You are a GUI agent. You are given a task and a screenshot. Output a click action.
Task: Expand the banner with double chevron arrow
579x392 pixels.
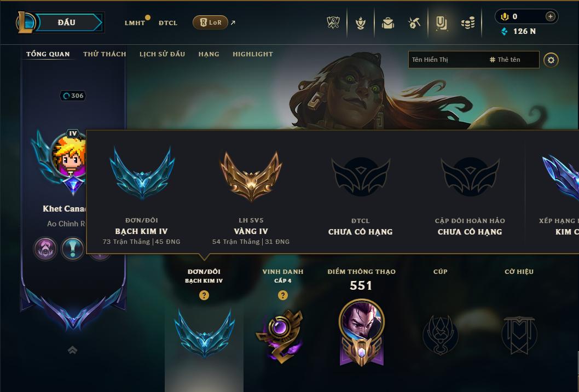[x=73, y=350]
